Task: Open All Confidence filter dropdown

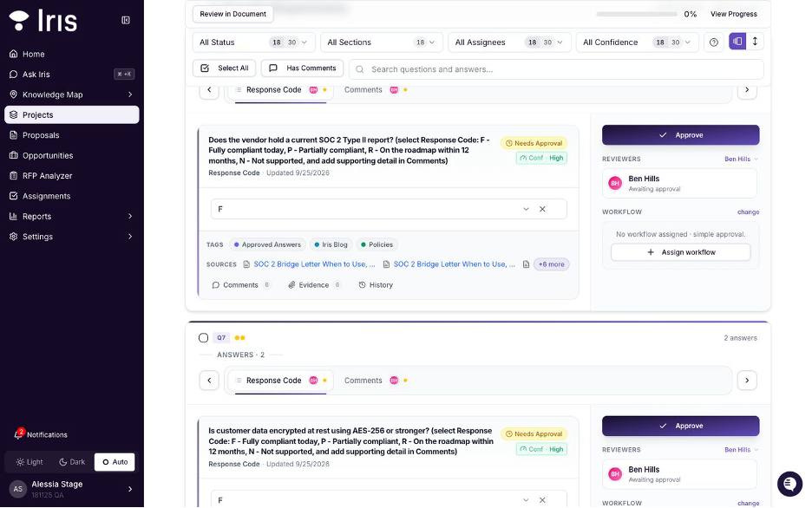Action: tap(637, 42)
